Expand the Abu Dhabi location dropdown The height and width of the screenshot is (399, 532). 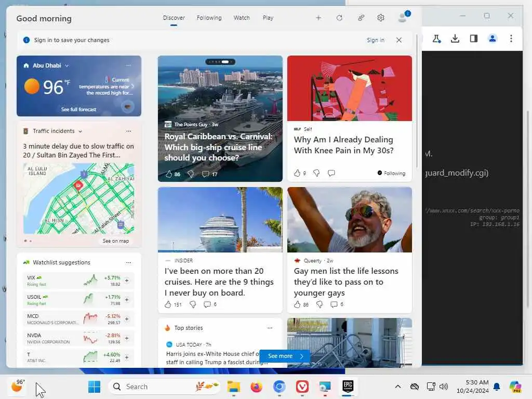pos(67,65)
